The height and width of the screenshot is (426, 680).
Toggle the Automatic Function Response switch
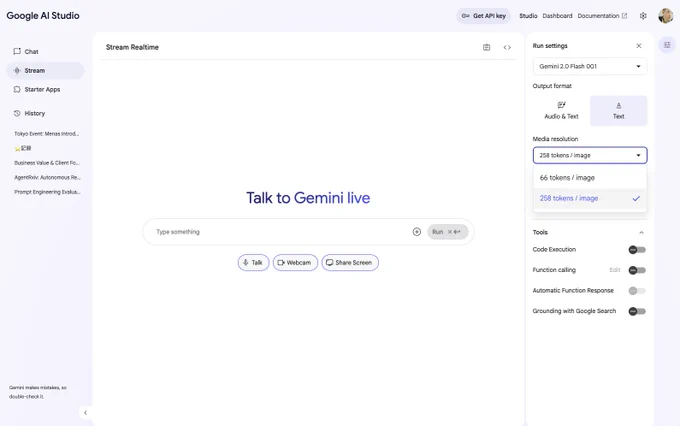(637, 291)
